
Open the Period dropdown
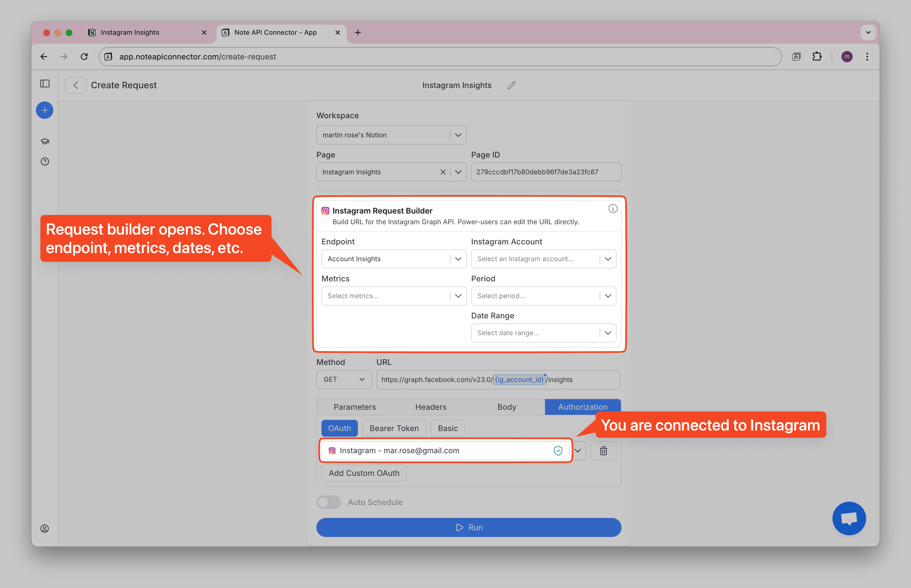[x=543, y=296]
